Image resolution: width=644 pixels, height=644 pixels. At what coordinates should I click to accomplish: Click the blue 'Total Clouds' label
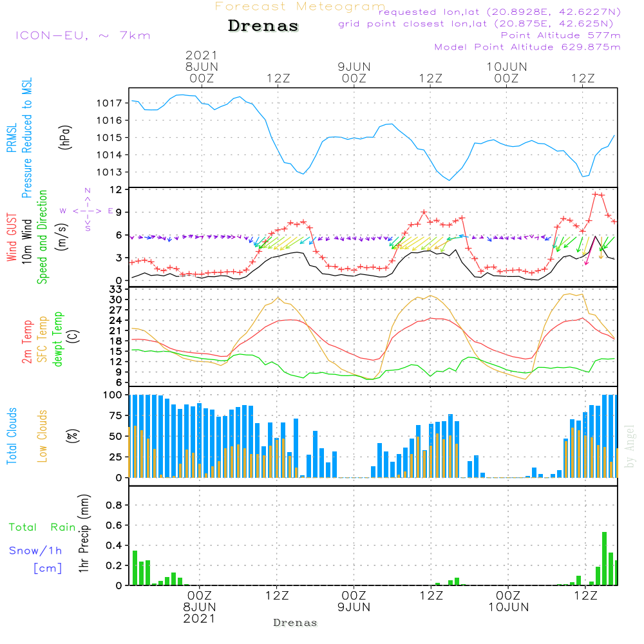click(12, 436)
